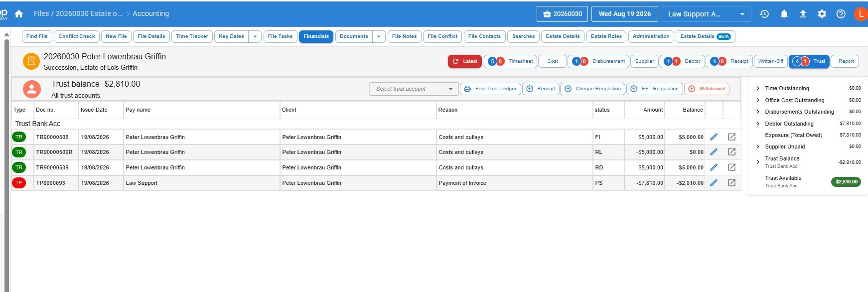The height and width of the screenshot is (292, 868).
Task: Open the Documents dropdown arrow
Action: (x=379, y=36)
